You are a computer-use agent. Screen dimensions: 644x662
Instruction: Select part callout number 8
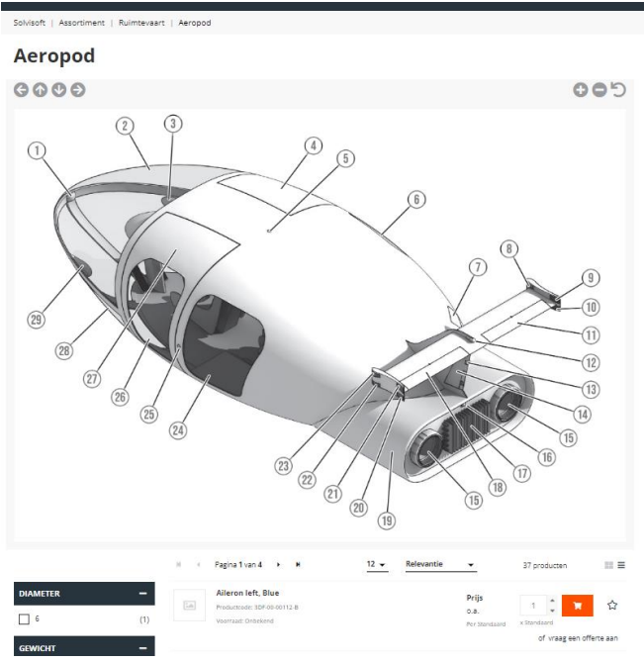[x=508, y=248]
